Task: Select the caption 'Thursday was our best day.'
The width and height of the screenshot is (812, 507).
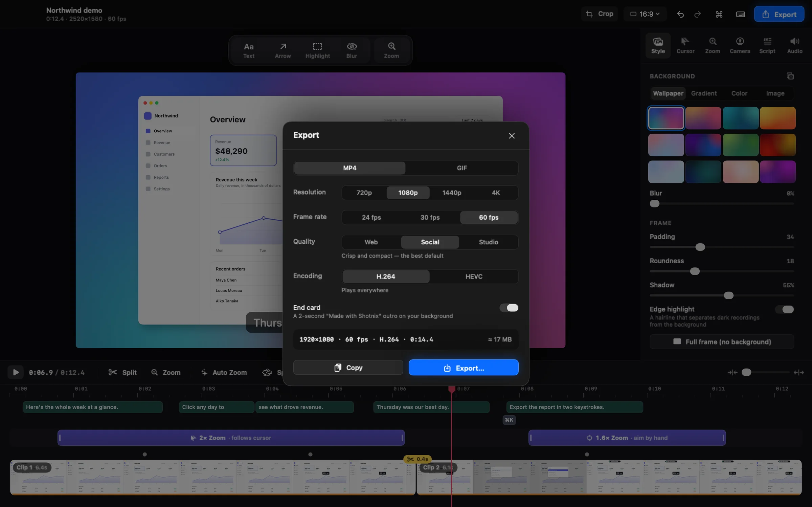Action: coord(431,407)
